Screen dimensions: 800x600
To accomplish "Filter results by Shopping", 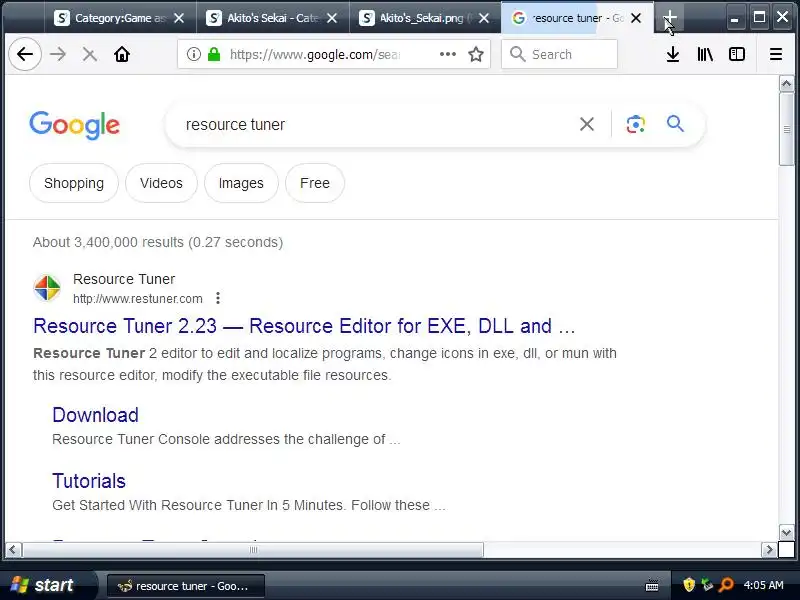I will 74,183.
